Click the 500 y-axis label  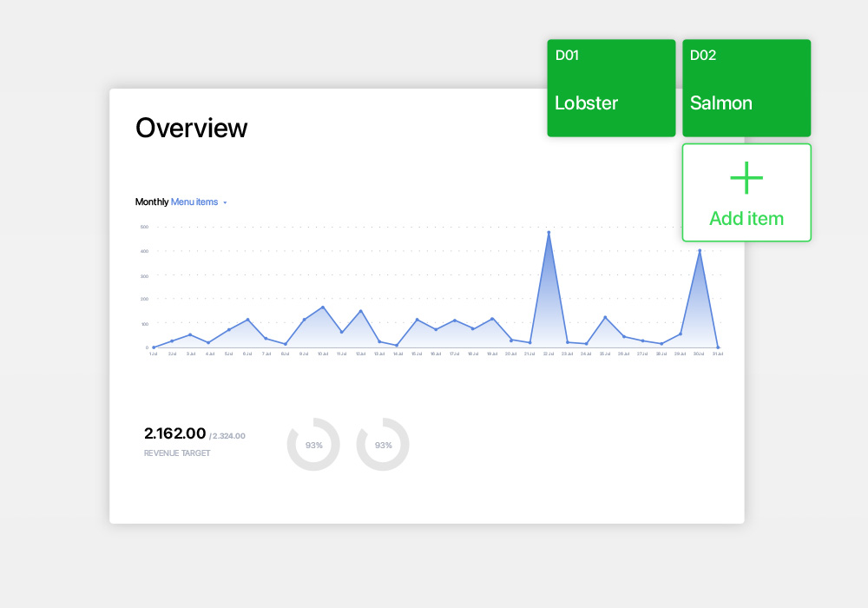pyautogui.click(x=144, y=227)
